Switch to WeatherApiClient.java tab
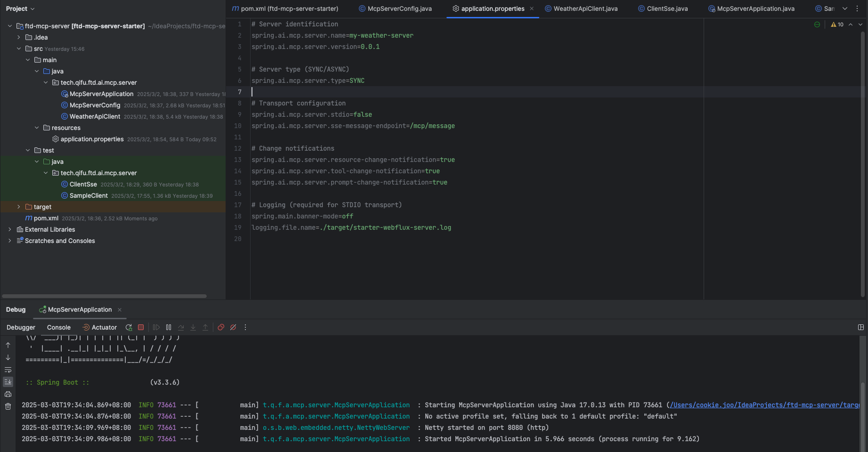 coord(581,8)
